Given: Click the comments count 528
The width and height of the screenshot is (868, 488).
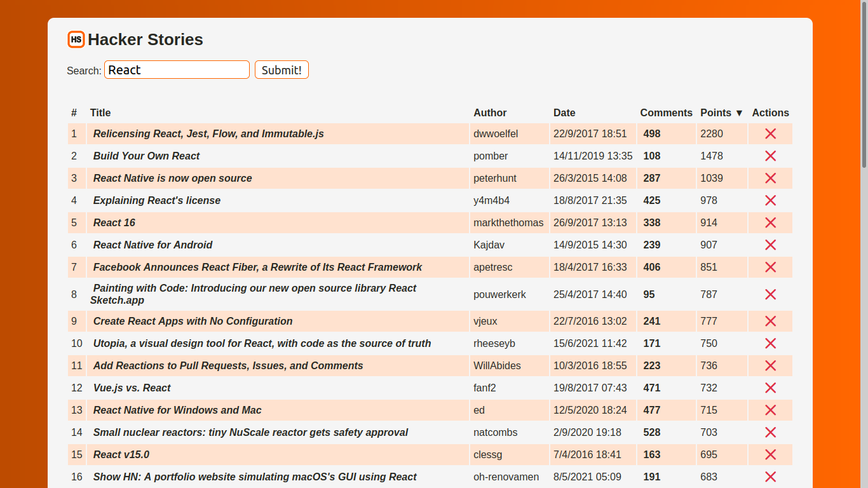Looking at the screenshot, I should pos(651,432).
